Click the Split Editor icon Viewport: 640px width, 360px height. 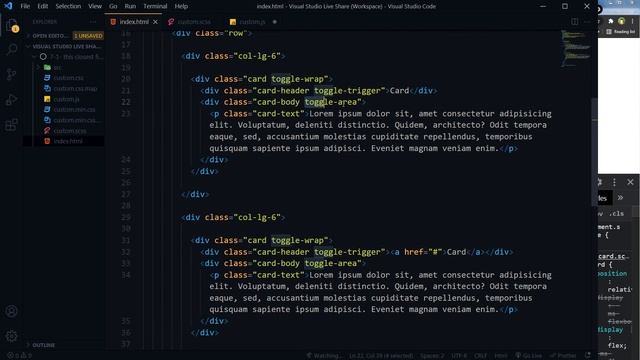click(x=574, y=22)
